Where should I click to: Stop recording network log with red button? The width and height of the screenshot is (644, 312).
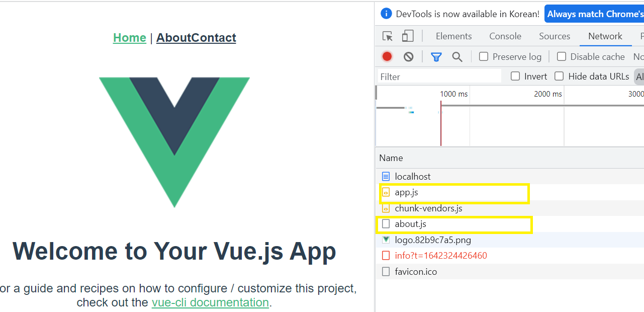coord(387,56)
